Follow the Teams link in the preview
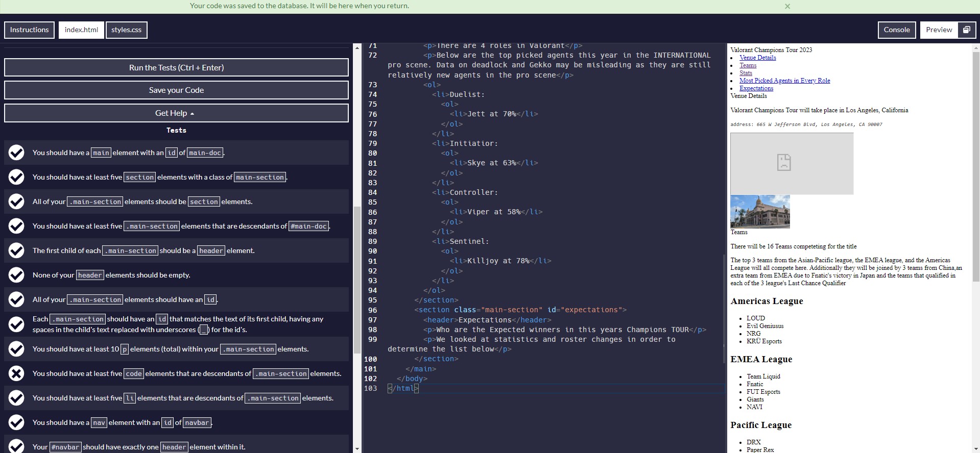980x453 pixels. coord(748,65)
